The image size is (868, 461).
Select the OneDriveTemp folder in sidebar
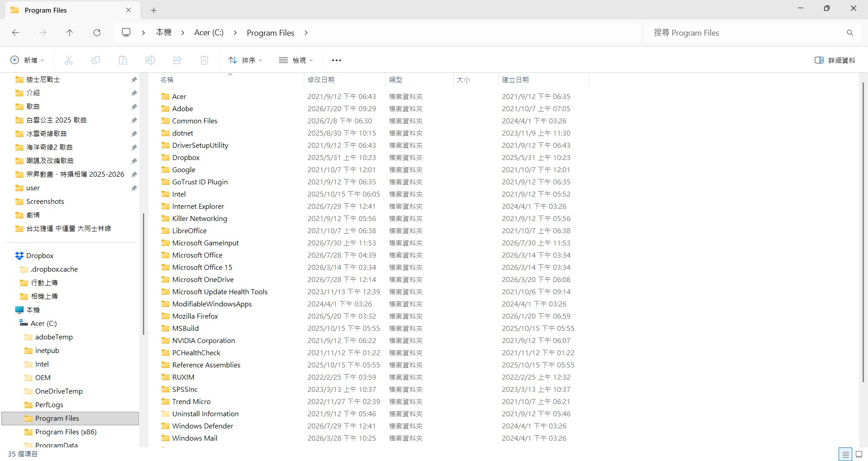(59, 391)
